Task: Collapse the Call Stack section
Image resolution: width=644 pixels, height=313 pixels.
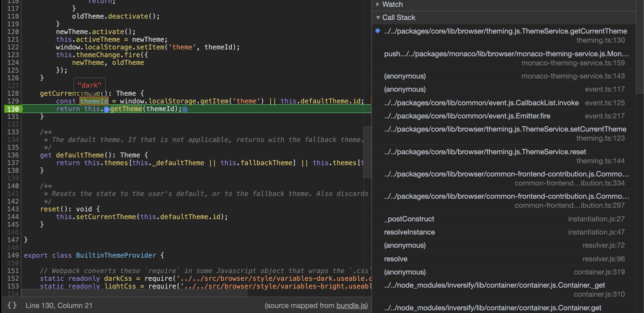Action: pos(378,17)
